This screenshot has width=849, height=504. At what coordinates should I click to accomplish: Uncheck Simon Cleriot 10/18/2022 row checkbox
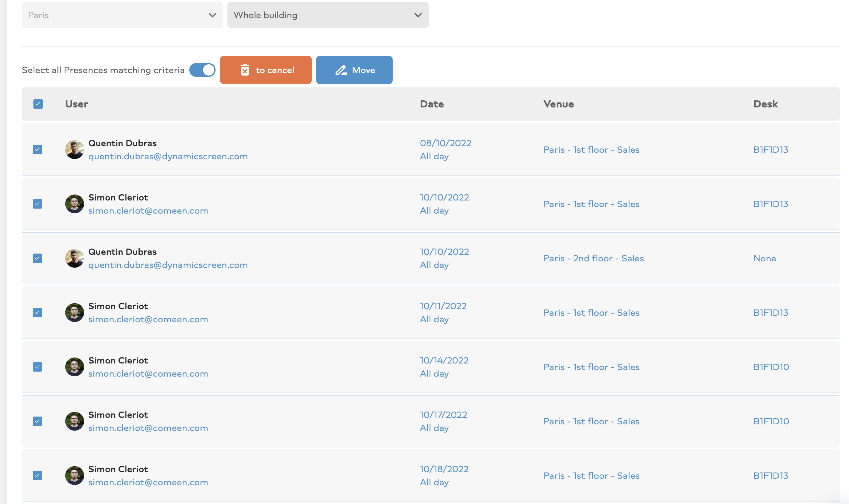pyautogui.click(x=37, y=476)
